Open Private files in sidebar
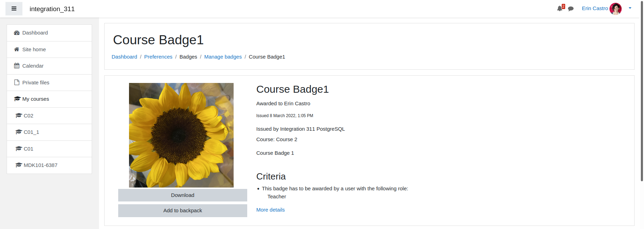 [49, 83]
